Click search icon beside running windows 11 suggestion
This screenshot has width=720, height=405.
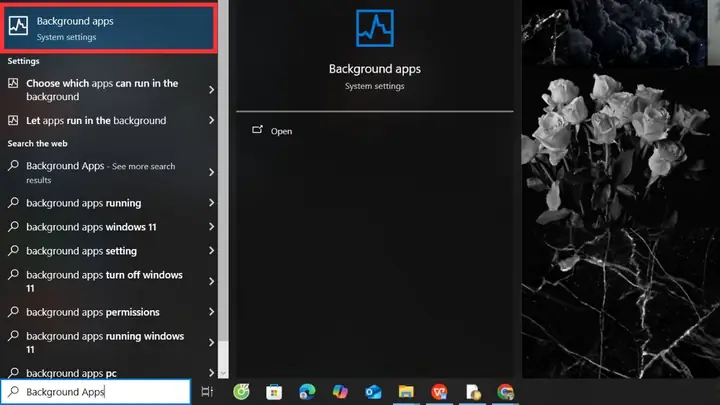point(13,336)
